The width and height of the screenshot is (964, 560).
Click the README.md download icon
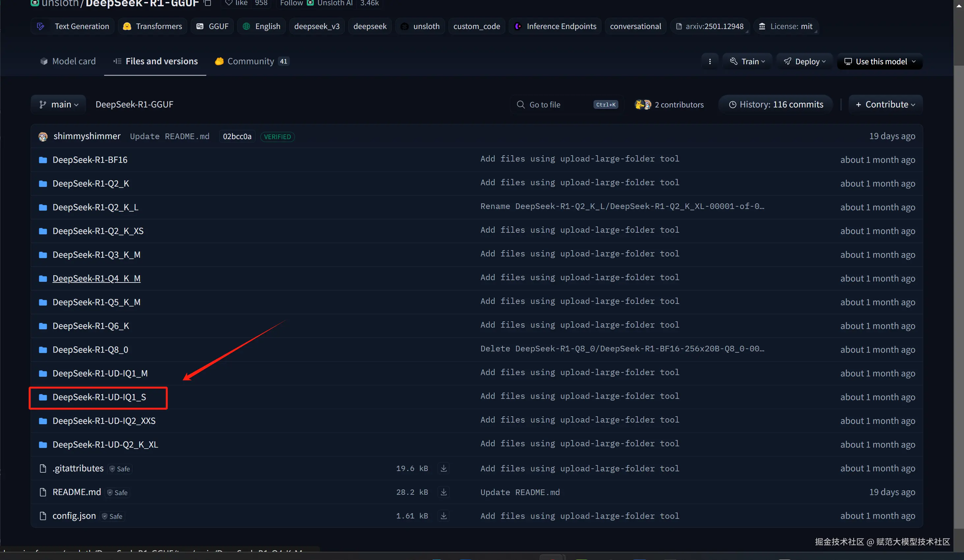click(444, 492)
